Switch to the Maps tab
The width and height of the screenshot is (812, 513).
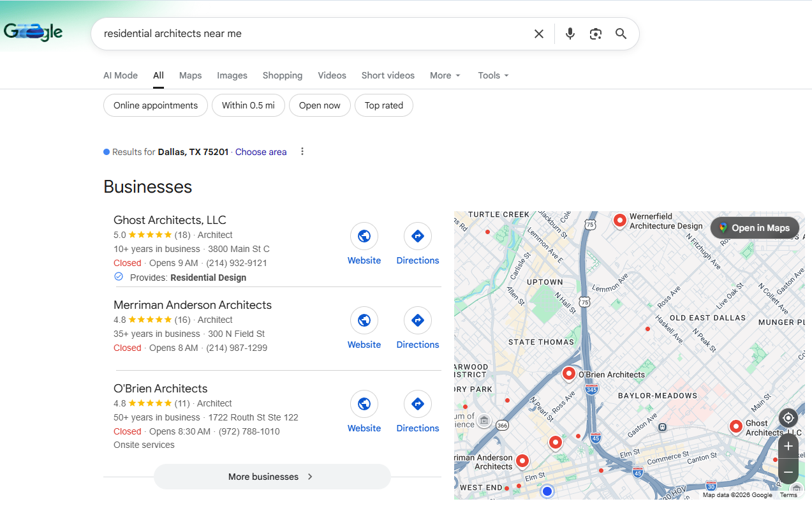coord(190,75)
